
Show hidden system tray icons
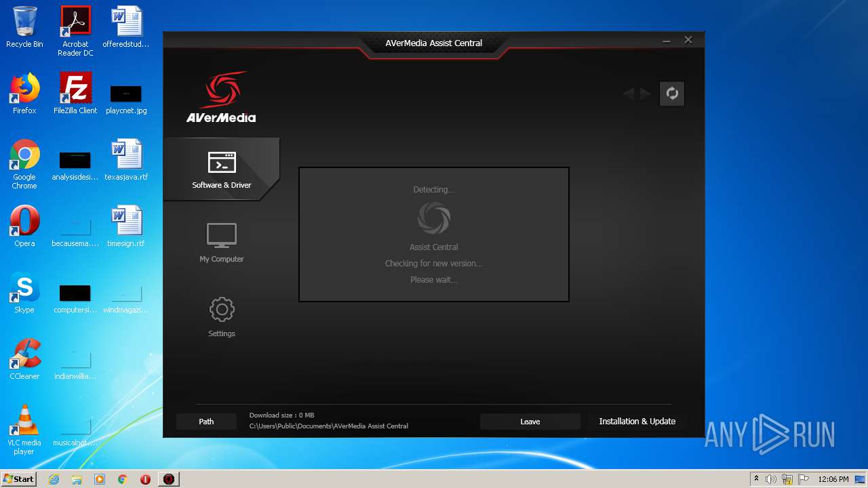tap(756, 479)
